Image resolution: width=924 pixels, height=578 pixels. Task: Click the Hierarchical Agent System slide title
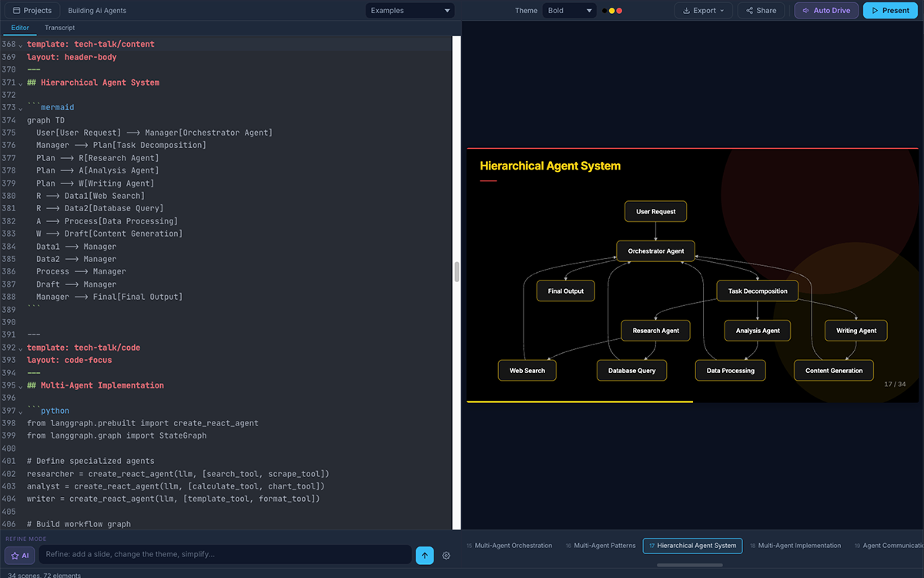[x=550, y=166]
